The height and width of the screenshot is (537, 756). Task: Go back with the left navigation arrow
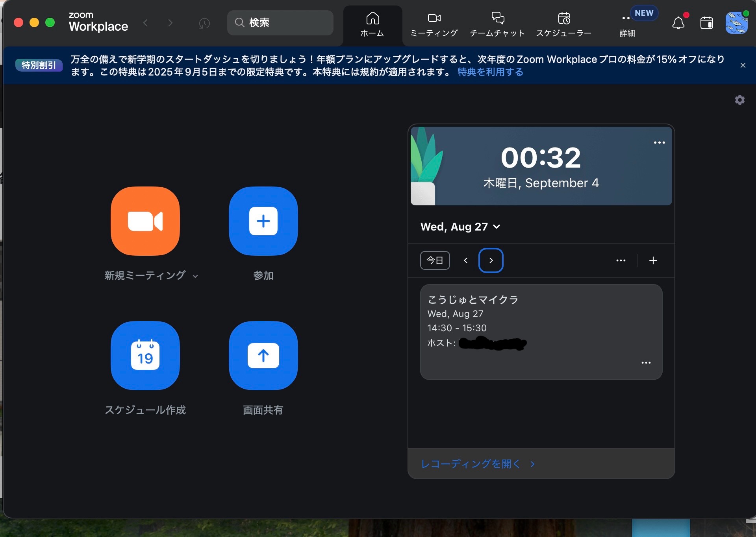[146, 23]
